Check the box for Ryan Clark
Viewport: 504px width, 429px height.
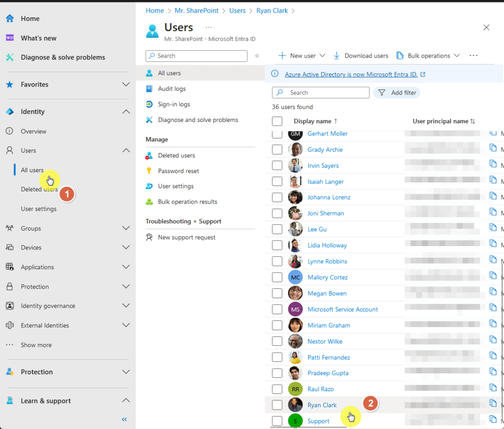[277, 405]
